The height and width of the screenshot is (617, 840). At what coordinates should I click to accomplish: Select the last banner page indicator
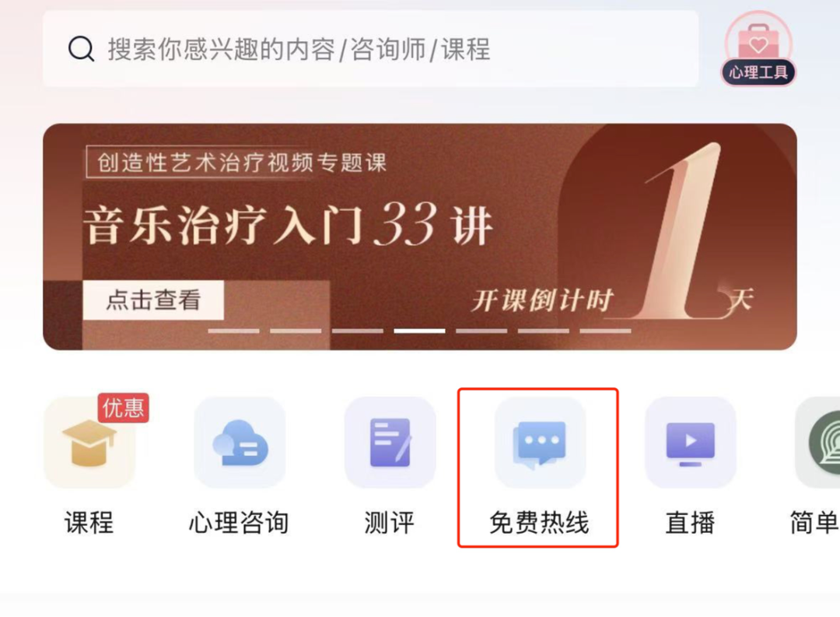pyautogui.click(x=605, y=331)
